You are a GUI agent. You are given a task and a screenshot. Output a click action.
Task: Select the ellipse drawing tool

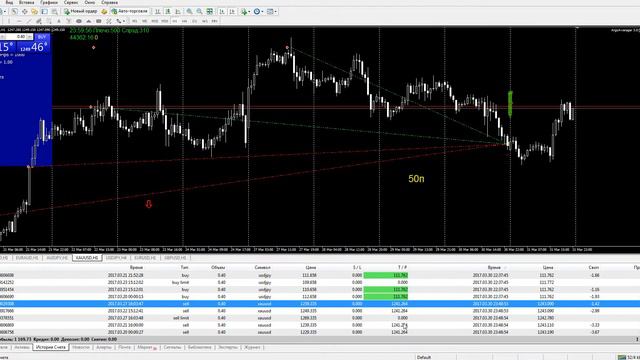(x=78, y=21)
